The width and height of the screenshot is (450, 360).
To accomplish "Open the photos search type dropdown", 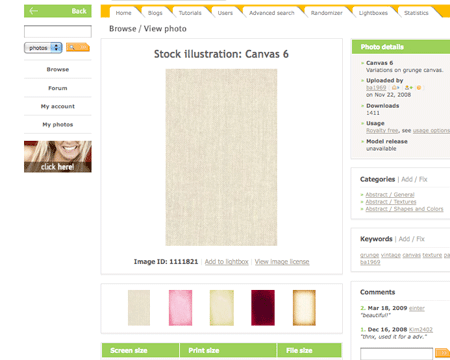I will click(x=43, y=48).
